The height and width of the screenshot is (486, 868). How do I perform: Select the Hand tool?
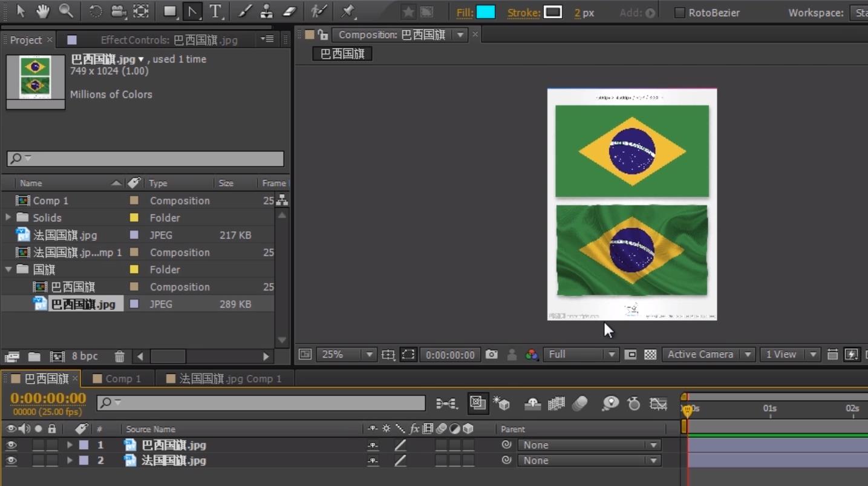click(x=42, y=11)
